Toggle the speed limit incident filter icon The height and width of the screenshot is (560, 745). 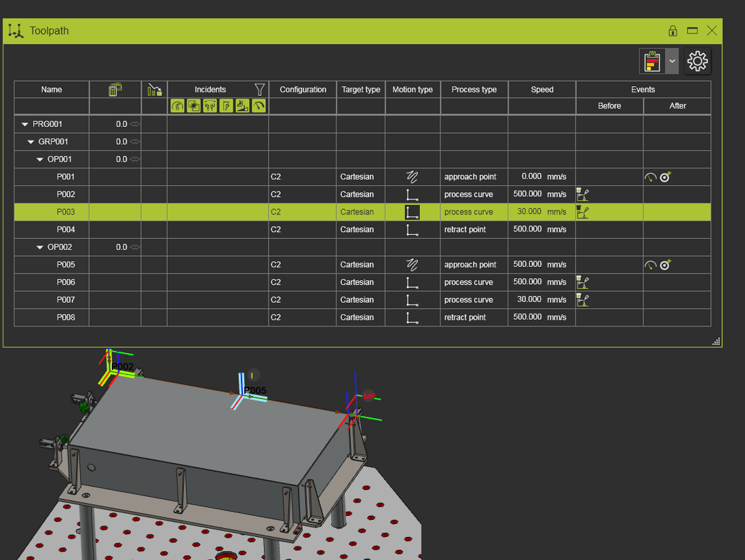[x=259, y=105]
